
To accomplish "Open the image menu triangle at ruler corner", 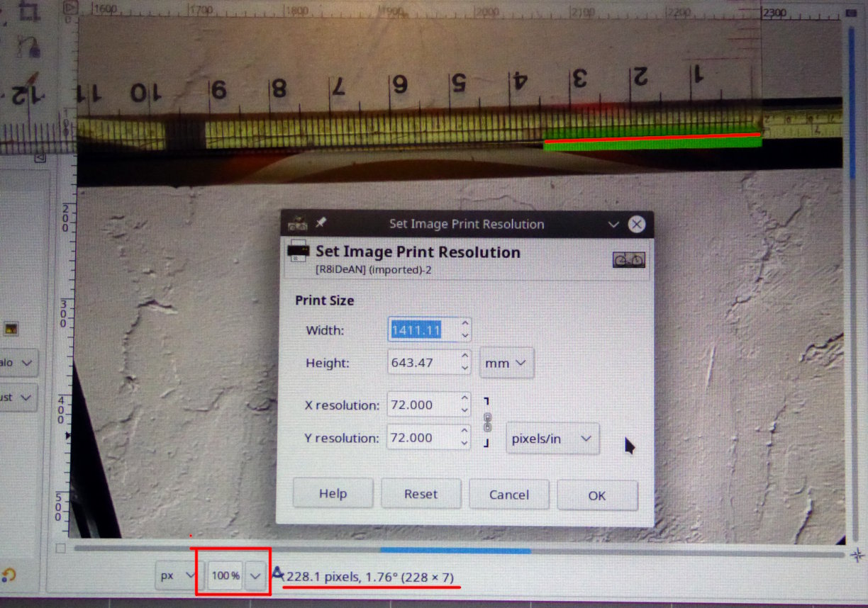I will click(x=69, y=8).
